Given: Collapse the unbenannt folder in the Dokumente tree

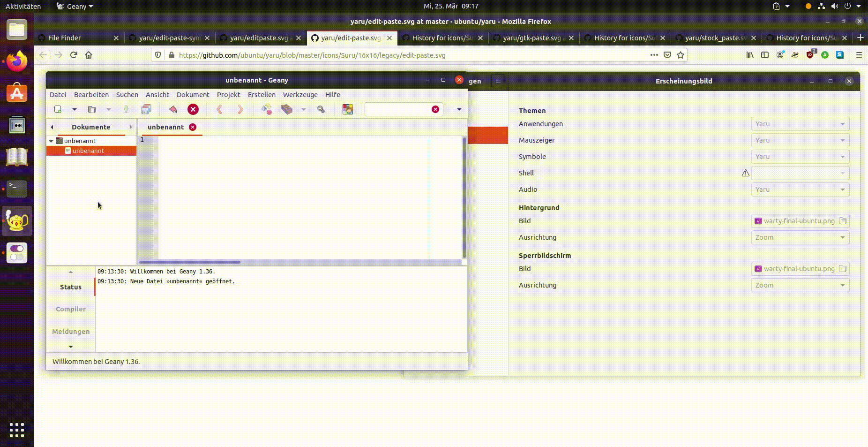Looking at the screenshot, I should [51, 141].
